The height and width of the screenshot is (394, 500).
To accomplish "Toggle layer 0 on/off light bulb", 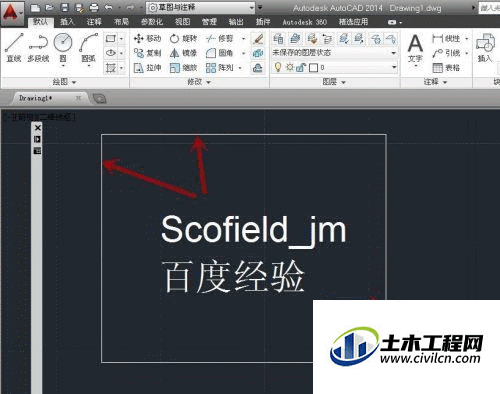I will 277,67.
